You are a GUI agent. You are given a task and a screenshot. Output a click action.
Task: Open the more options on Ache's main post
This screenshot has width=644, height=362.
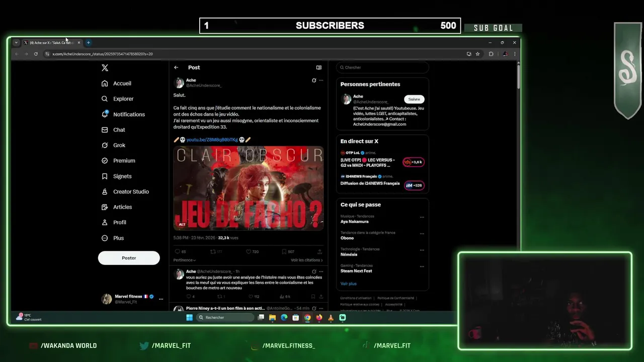321,80
